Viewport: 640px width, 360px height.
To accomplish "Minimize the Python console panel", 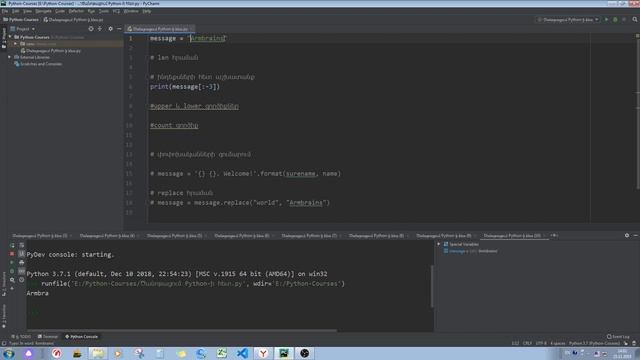I will [636, 236].
